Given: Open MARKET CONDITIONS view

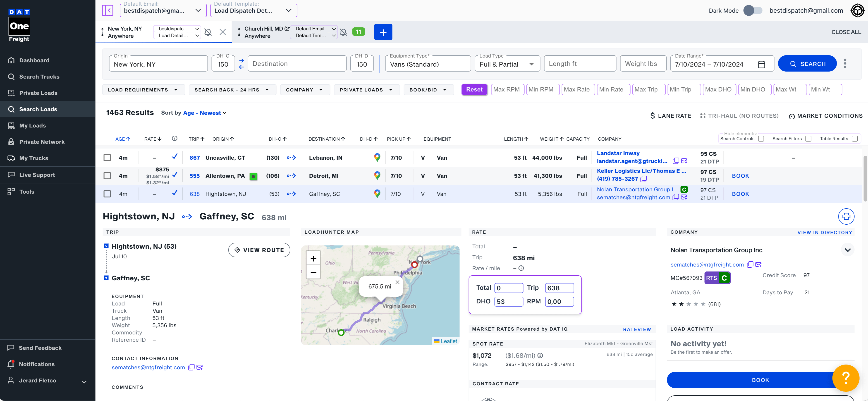Looking at the screenshot, I should 825,116.
